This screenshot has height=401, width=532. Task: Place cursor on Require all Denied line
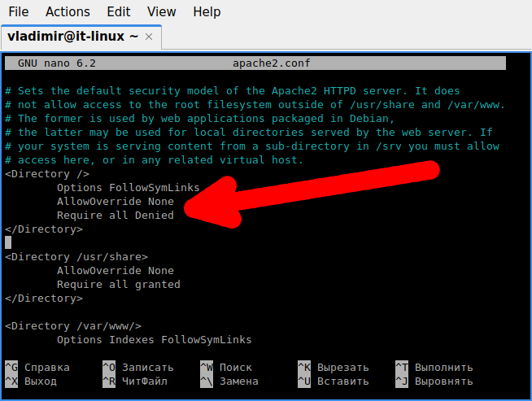click(116, 216)
